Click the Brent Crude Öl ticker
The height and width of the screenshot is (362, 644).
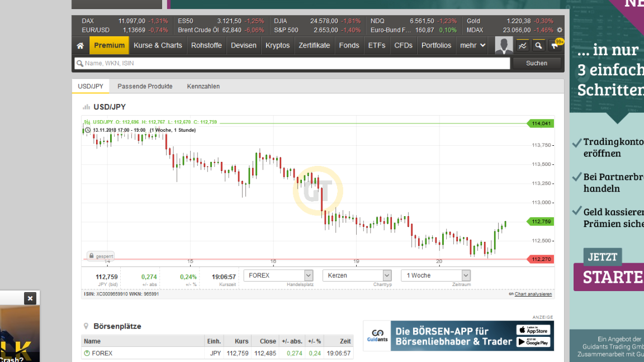(x=221, y=30)
